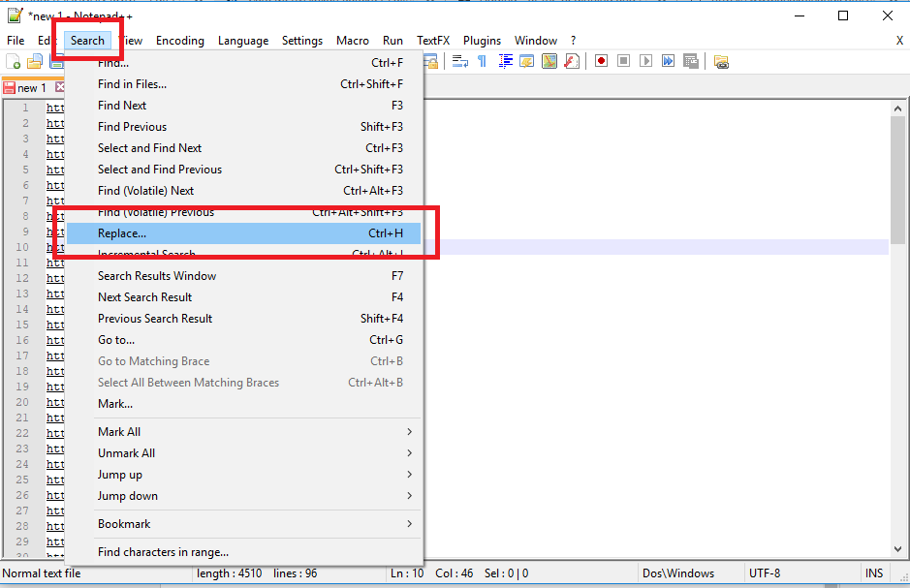Toggle the Show all characters pilcrow icon
This screenshot has width=910, height=588.
tap(483, 61)
